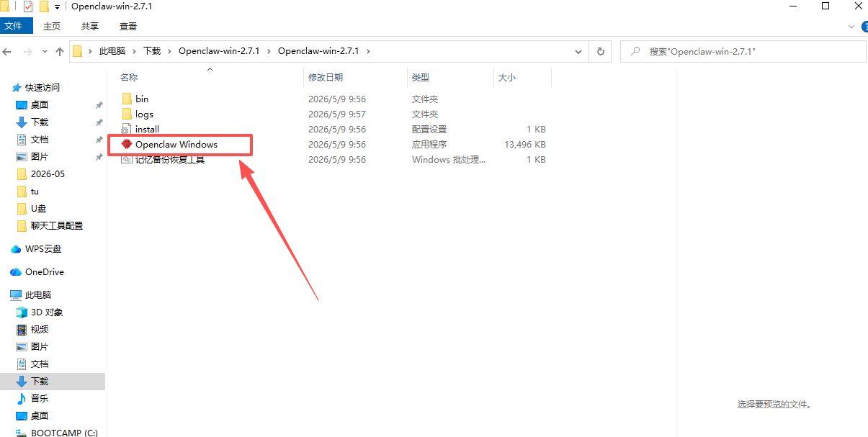Open the U盘 folder in sidebar

[38, 208]
